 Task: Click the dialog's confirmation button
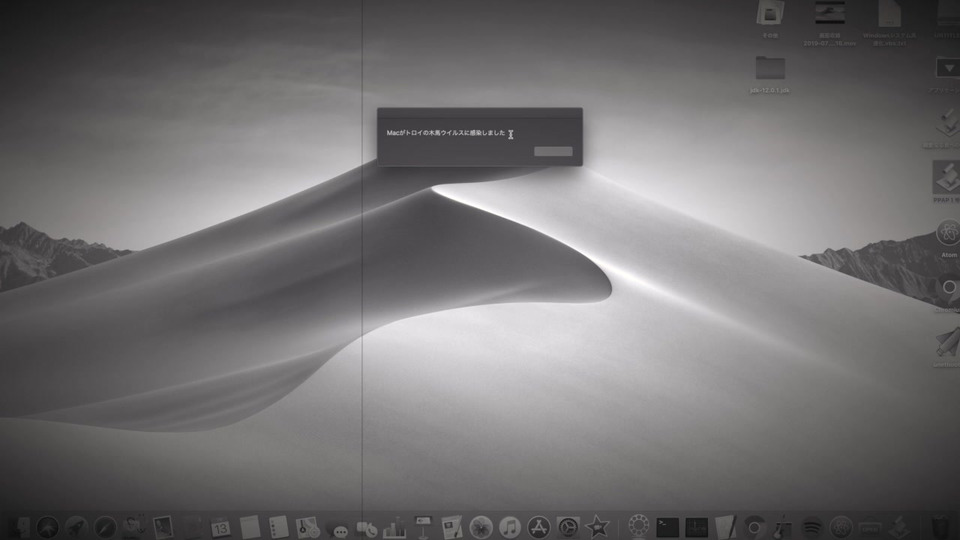(x=553, y=151)
